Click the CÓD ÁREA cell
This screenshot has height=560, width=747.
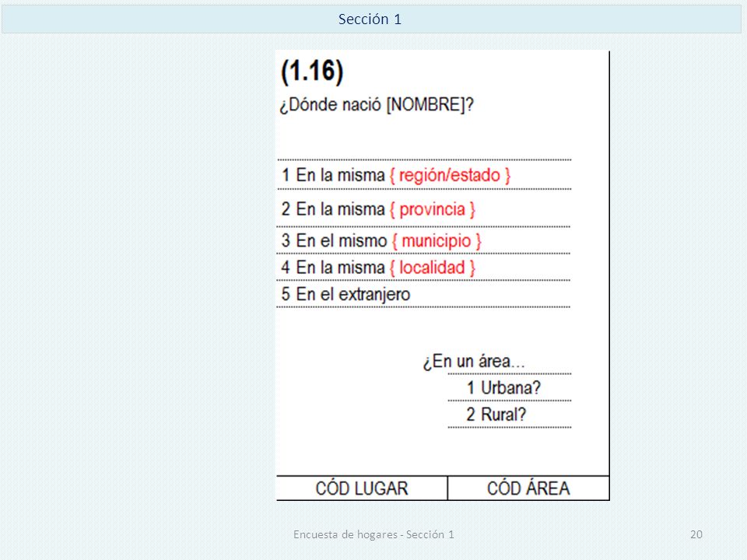point(528,488)
